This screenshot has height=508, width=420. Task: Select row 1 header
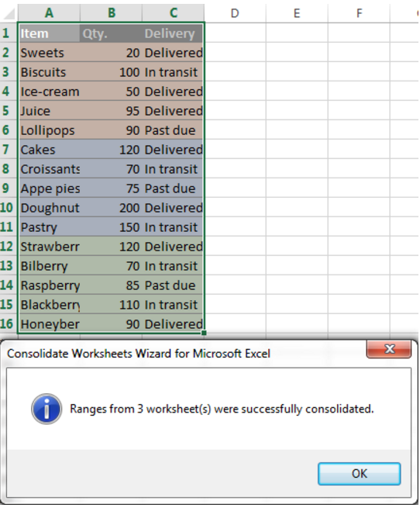click(x=8, y=33)
